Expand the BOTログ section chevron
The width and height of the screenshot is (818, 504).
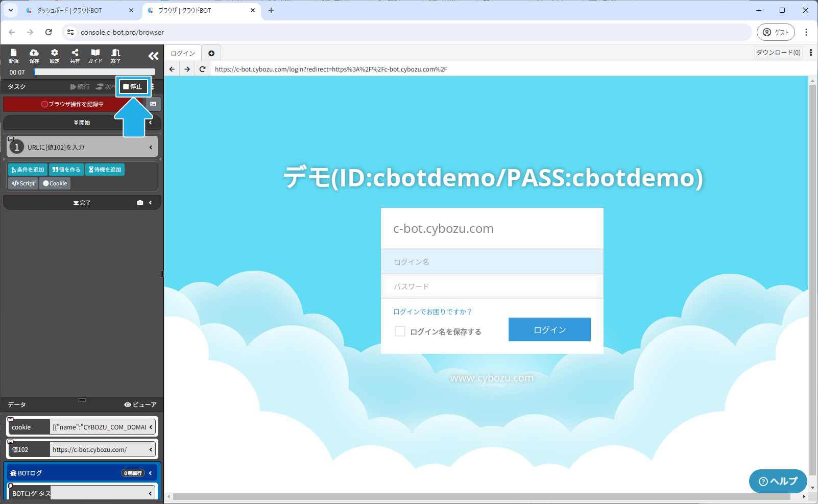pyautogui.click(x=151, y=473)
